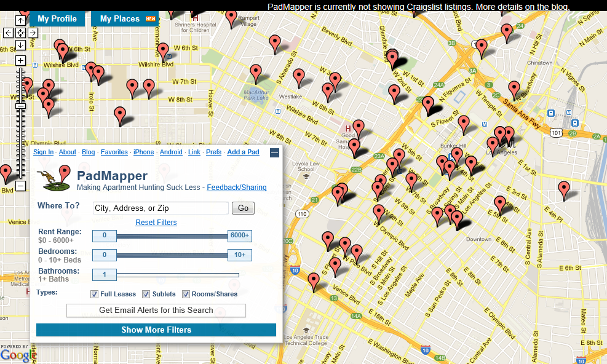Viewport: 607px width, 364px height.
Task: Click the bathrooms slider handle 1
Action: [105, 275]
